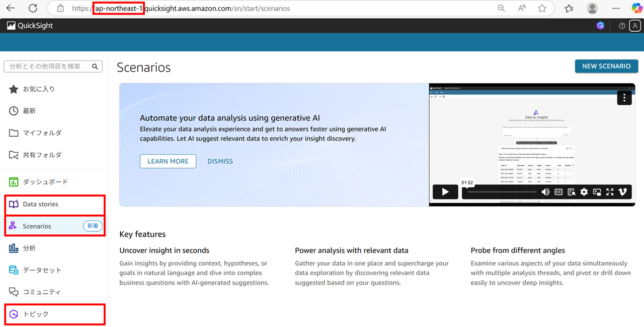View site information via the lock icon
The width and height of the screenshot is (644, 327).
point(60,8)
